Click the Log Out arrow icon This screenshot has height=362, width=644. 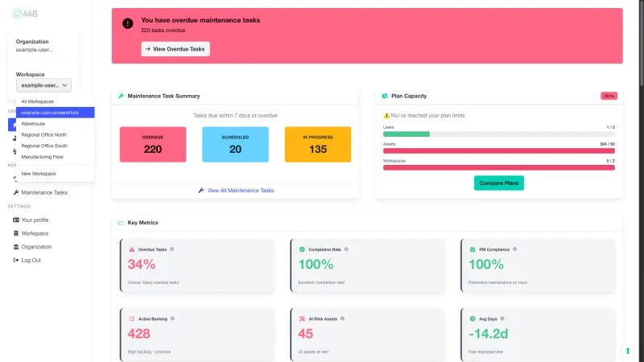pyautogui.click(x=16, y=260)
